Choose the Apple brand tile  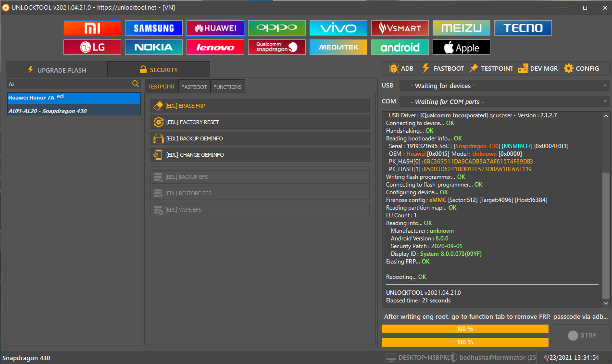pyautogui.click(x=462, y=47)
